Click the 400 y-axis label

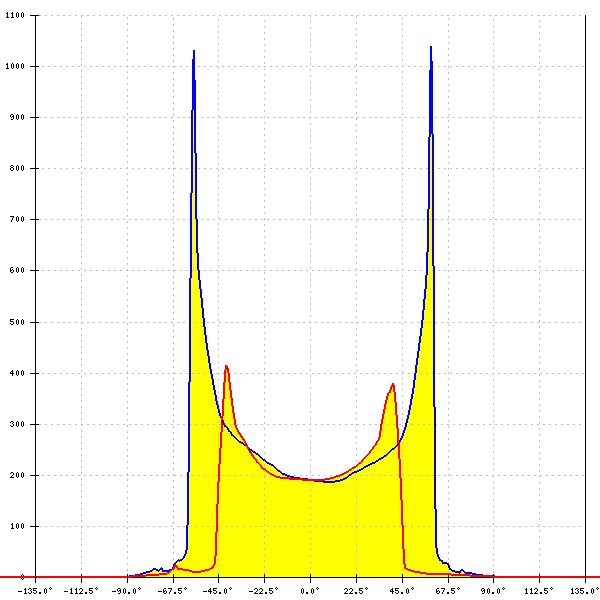[x=17, y=373]
